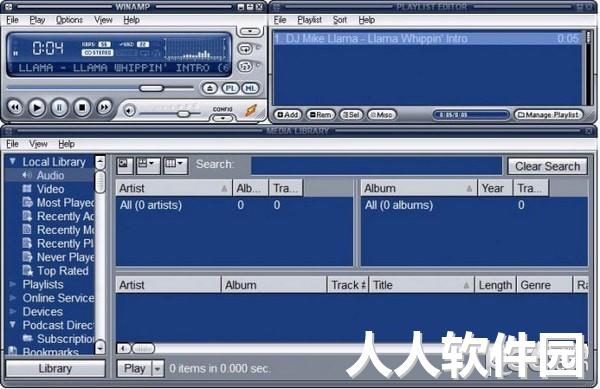Toggle the playlist editor with PL button
600x389 pixels.
pyautogui.click(x=230, y=88)
